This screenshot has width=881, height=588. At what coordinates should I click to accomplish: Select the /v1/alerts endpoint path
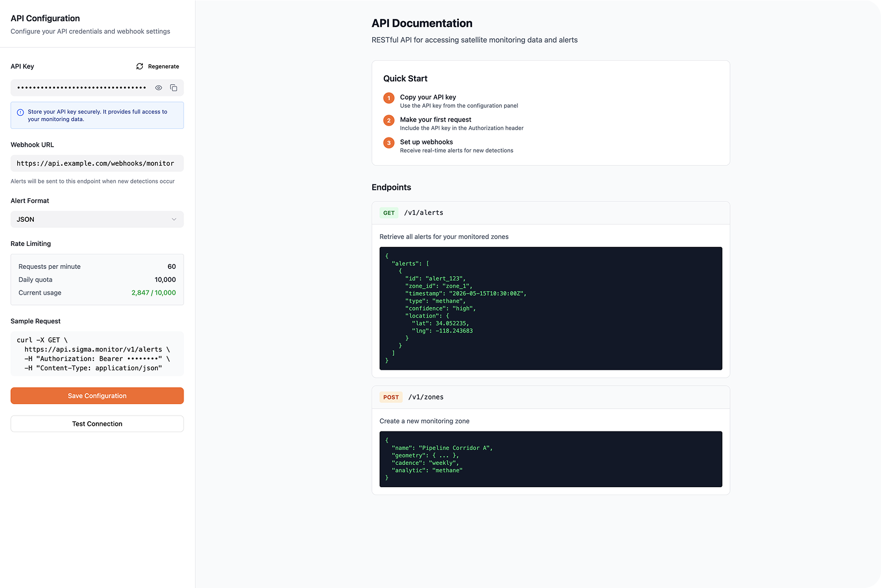[424, 213]
